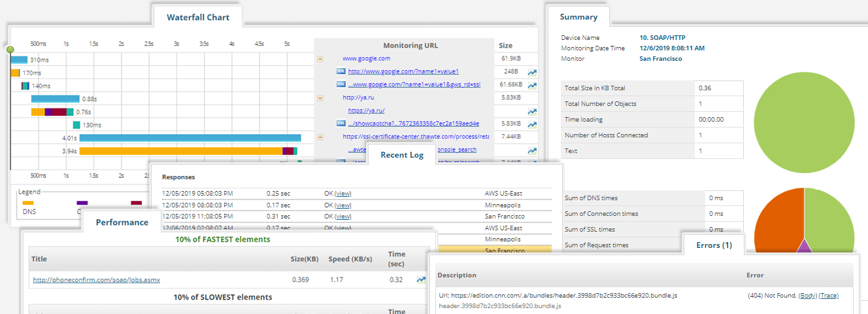Click the solid green pie chart
Viewport: 868px width, 314px height.
(x=805, y=122)
